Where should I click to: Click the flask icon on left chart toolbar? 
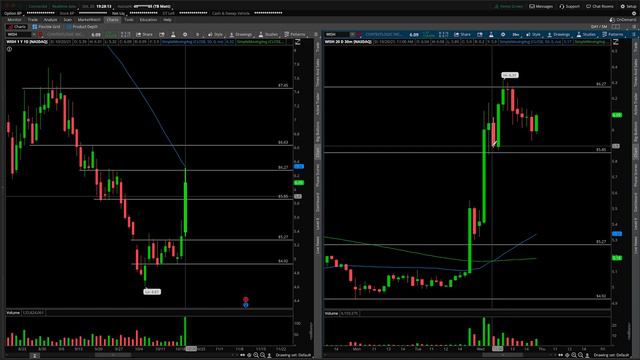click(173, 35)
